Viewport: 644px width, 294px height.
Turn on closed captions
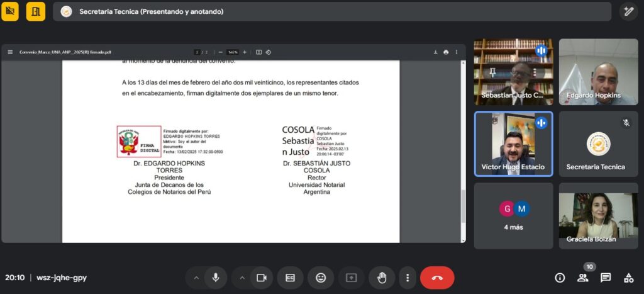pyautogui.click(x=290, y=278)
